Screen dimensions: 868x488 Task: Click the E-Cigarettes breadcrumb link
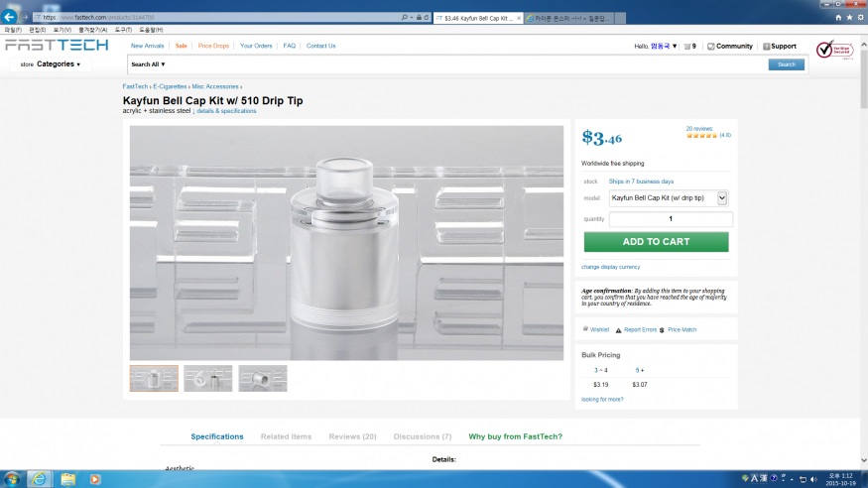click(x=170, y=87)
